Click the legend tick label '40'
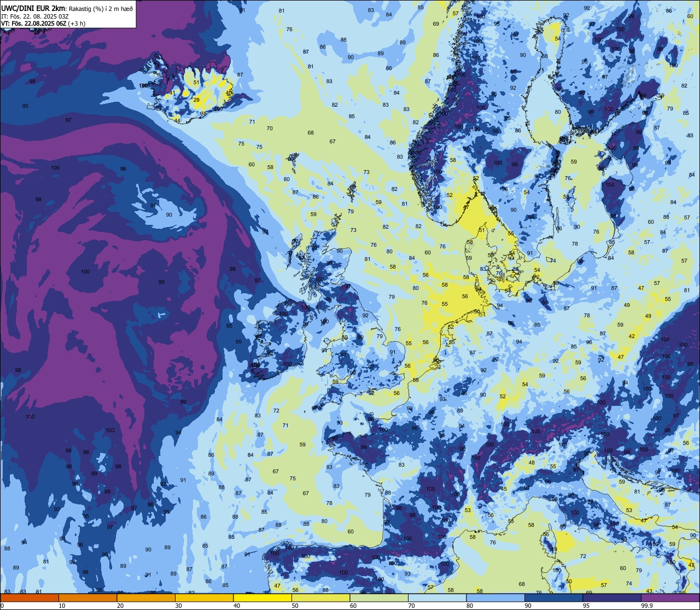Screen dimensions: 700x610 pyautogui.click(x=237, y=606)
